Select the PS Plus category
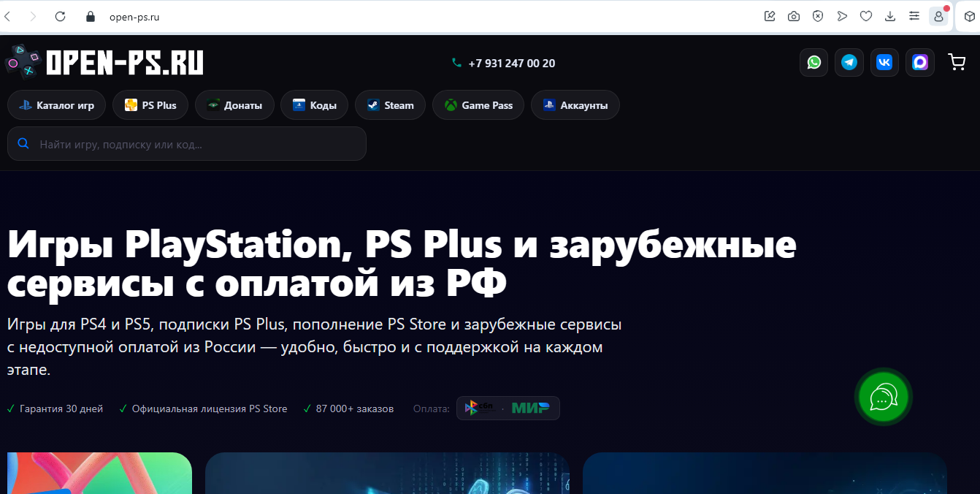This screenshot has height=494, width=980. click(150, 105)
